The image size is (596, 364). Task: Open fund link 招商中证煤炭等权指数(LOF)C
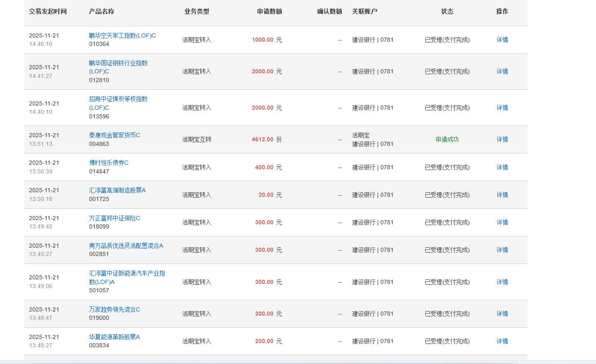118,103
